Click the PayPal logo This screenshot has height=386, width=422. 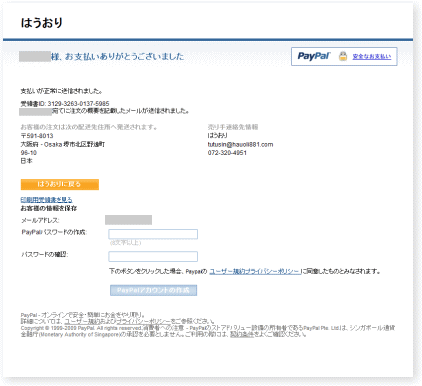click(314, 56)
